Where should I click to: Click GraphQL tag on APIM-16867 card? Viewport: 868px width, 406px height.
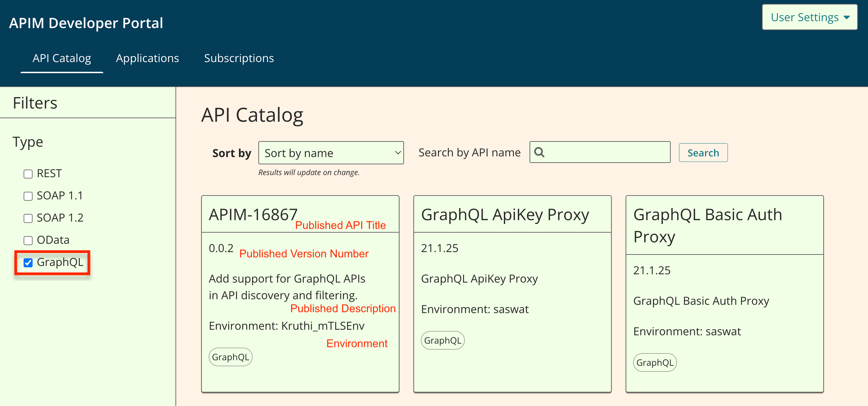(x=230, y=357)
